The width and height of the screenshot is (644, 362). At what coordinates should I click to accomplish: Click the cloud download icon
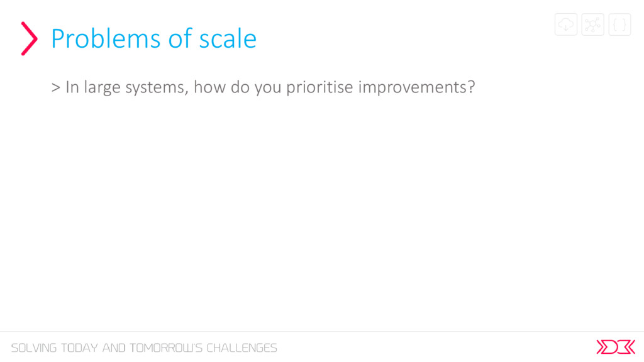[565, 25]
